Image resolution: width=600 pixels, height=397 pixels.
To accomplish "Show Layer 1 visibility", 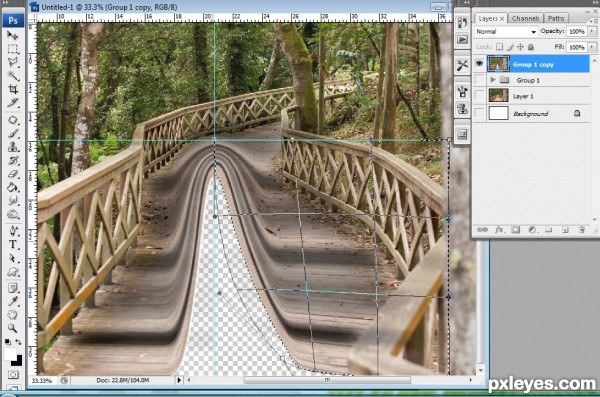I will tap(479, 96).
